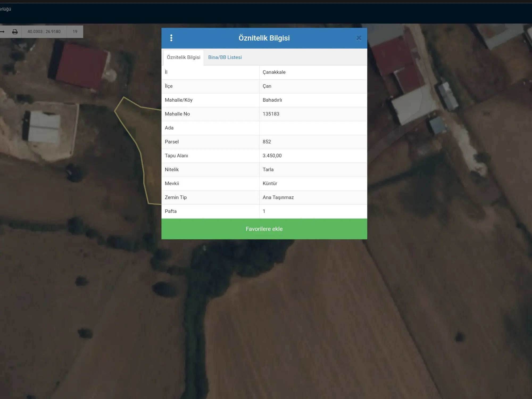Select the Çanakkale province value
The image size is (532, 399).
pos(274,72)
